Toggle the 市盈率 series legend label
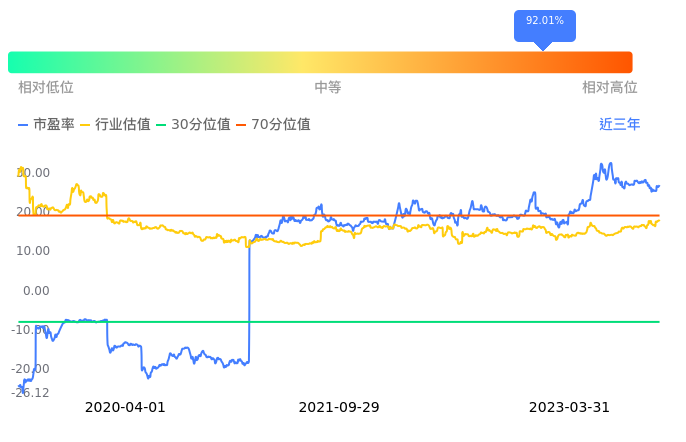Image resolution: width=686 pixels, height=442 pixels. pos(54,125)
